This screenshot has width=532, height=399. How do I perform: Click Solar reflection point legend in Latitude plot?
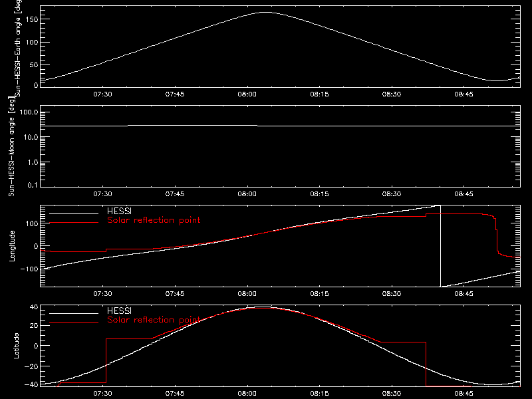point(154,320)
